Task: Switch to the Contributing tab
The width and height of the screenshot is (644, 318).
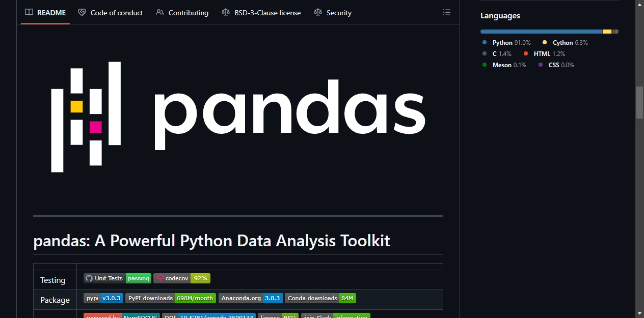Action: click(182, 13)
